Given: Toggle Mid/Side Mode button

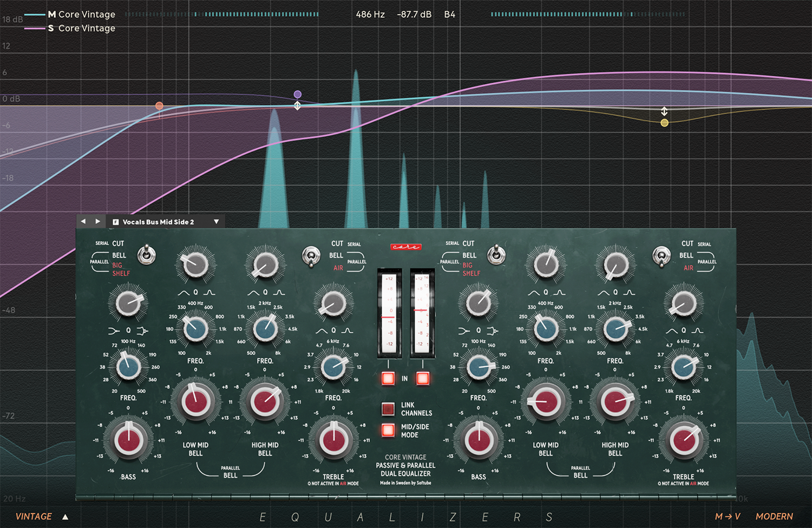Looking at the screenshot, I should pyautogui.click(x=388, y=430).
